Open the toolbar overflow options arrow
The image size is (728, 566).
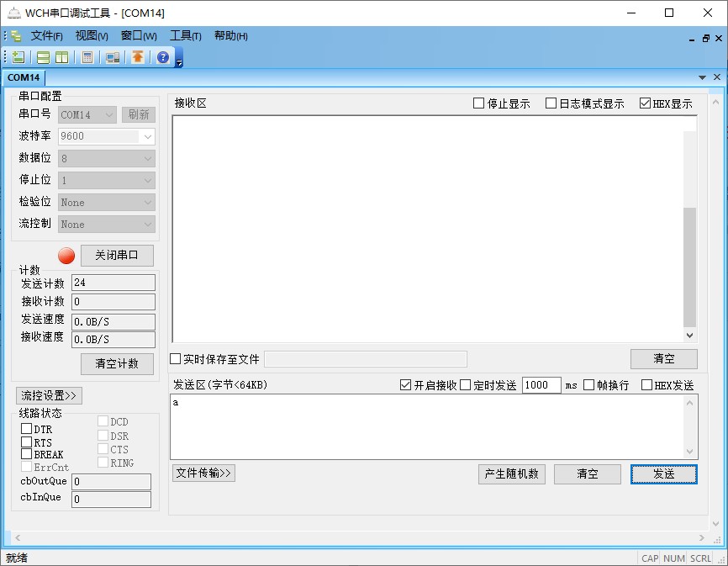point(179,63)
